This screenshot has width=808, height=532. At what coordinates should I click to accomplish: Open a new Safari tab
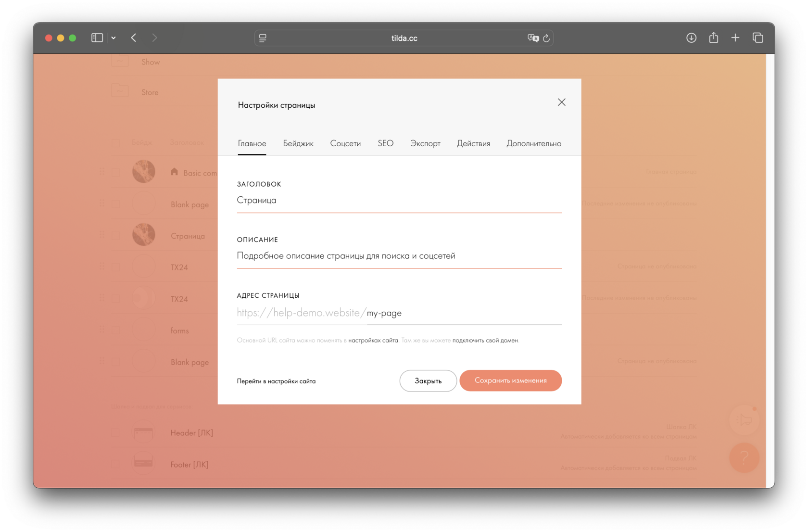(x=735, y=38)
